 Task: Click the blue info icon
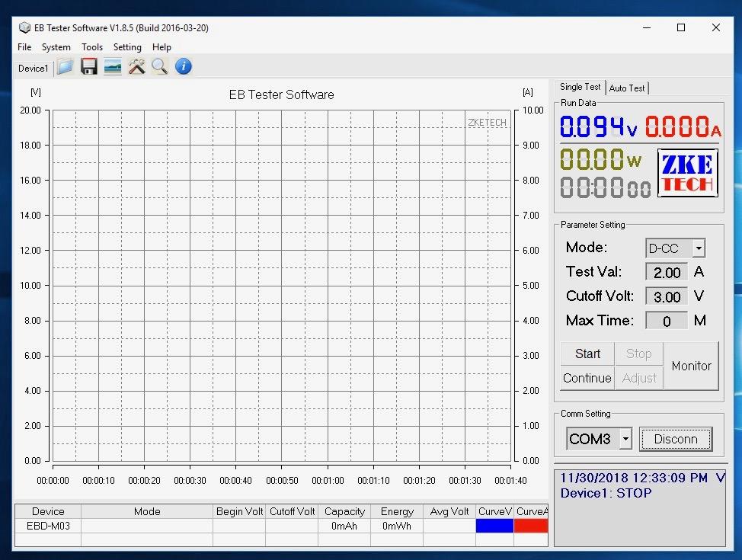(x=183, y=67)
